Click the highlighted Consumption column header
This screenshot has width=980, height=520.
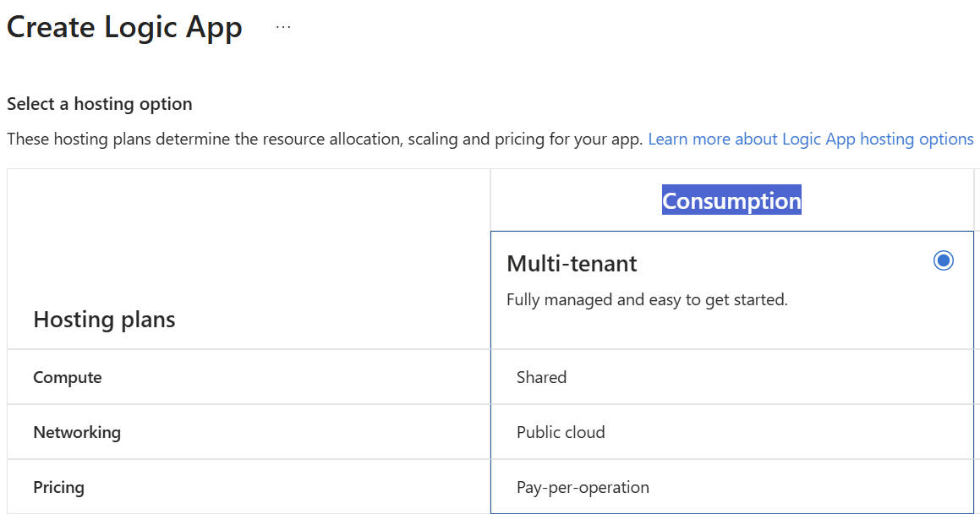click(731, 200)
